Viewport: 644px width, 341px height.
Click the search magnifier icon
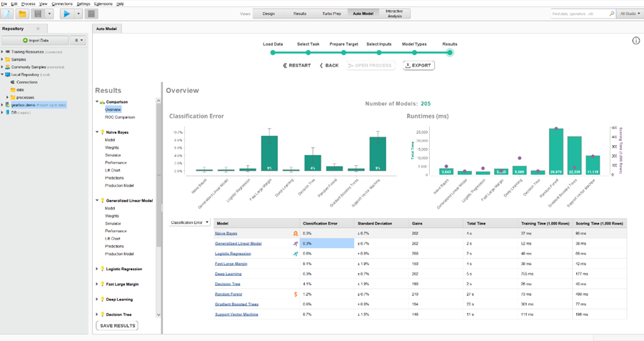point(612,14)
